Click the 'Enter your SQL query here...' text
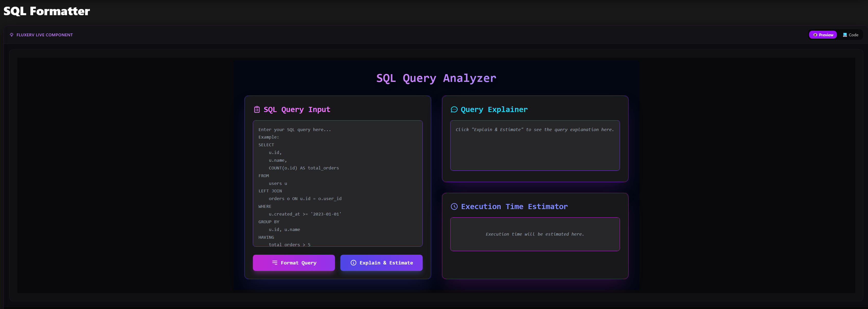Screen dimensions: 868x309 click(295, 130)
